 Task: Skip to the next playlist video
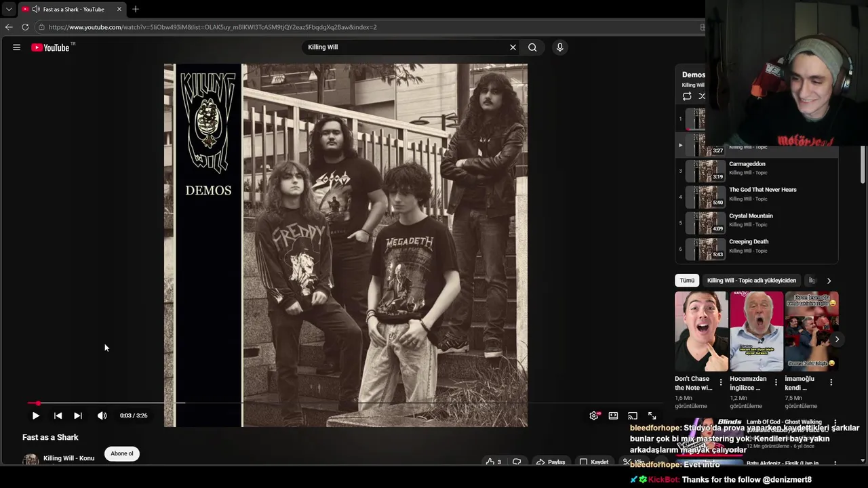point(78,415)
